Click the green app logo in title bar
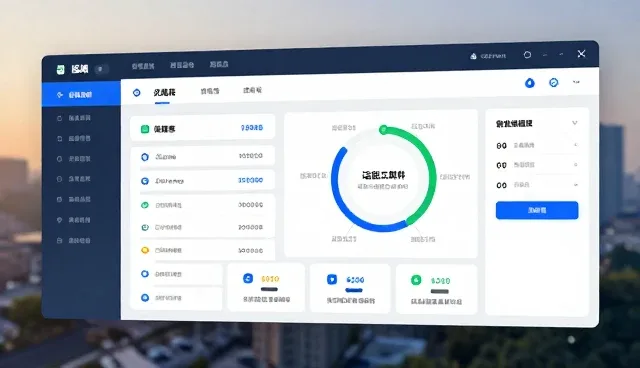Image resolution: width=640 pixels, height=368 pixels. (60, 70)
